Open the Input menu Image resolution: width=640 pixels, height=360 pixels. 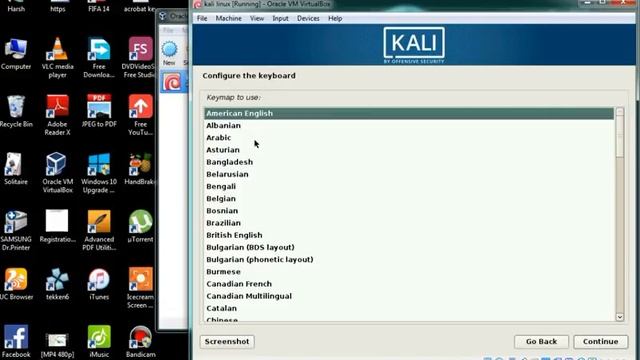pyautogui.click(x=280, y=18)
